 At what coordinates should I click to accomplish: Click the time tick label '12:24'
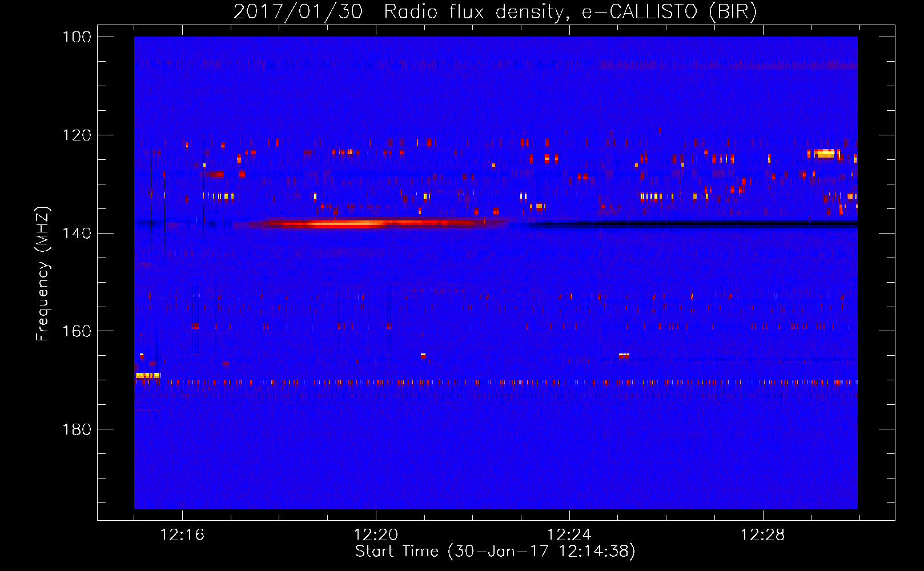569,535
